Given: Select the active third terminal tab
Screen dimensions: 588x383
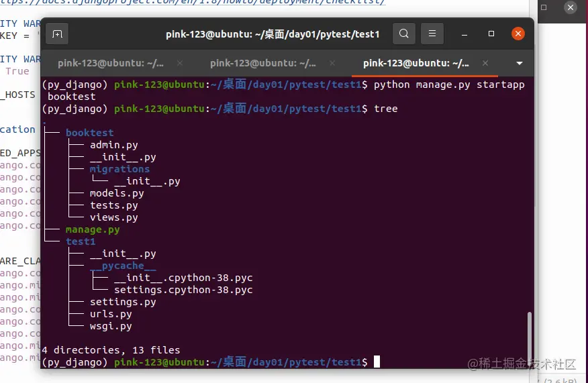Looking at the screenshot, I should pyautogui.click(x=416, y=63).
